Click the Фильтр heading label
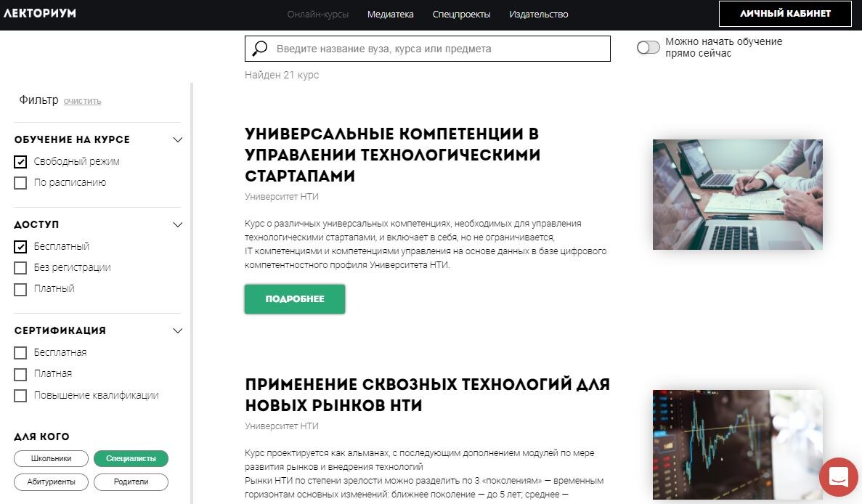This screenshot has height=504, width=862. click(38, 100)
